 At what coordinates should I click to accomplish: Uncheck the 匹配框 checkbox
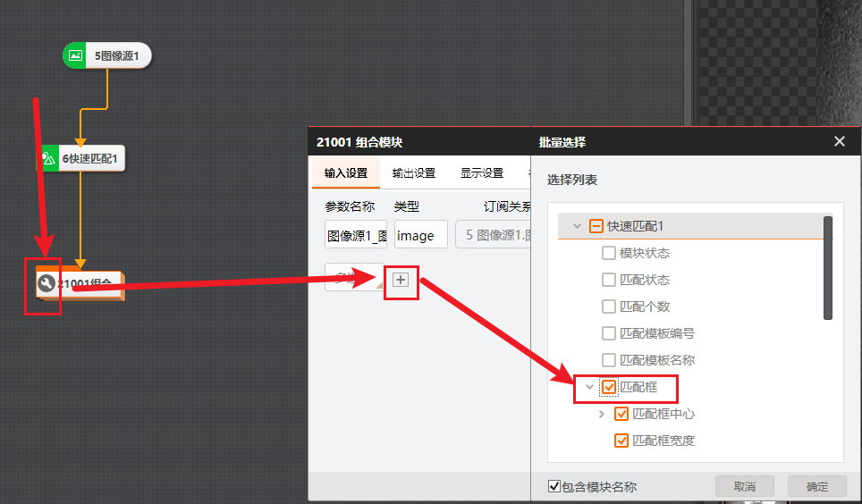coord(609,387)
